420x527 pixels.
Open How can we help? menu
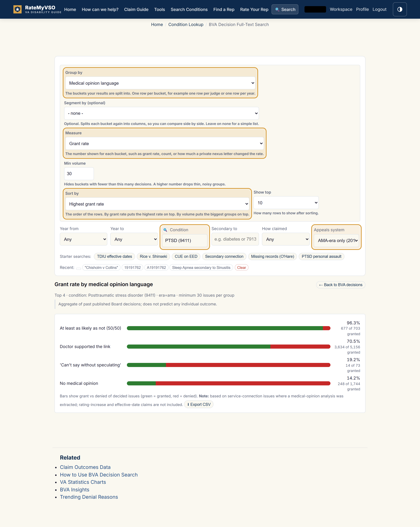(x=100, y=9)
